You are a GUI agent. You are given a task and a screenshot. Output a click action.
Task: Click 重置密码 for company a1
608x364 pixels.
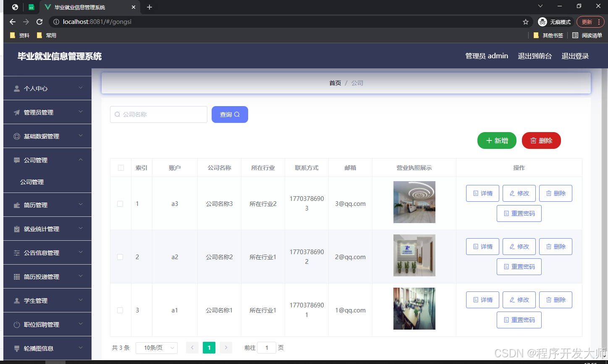coord(519,320)
